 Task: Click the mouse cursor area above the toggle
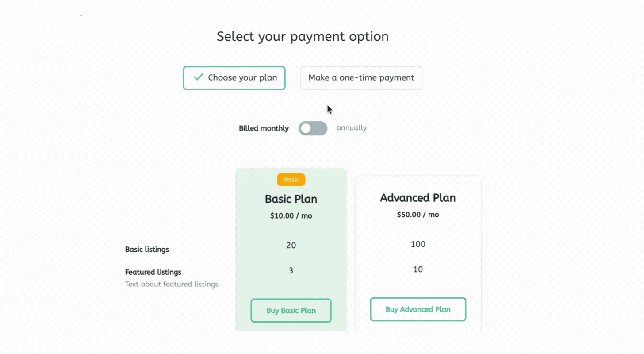329,109
